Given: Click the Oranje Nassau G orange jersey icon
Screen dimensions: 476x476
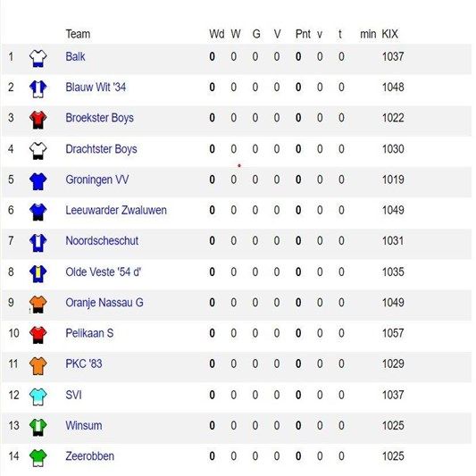Looking at the screenshot, I should 38,305.
